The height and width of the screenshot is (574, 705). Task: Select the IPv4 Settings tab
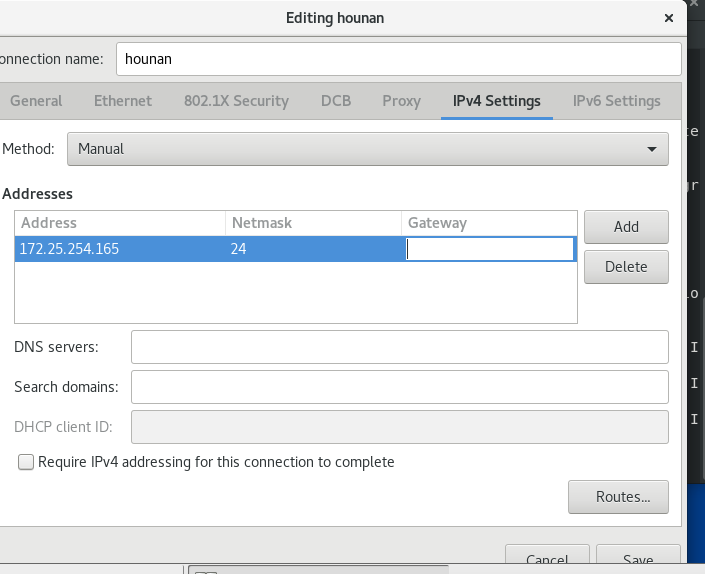click(496, 101)
